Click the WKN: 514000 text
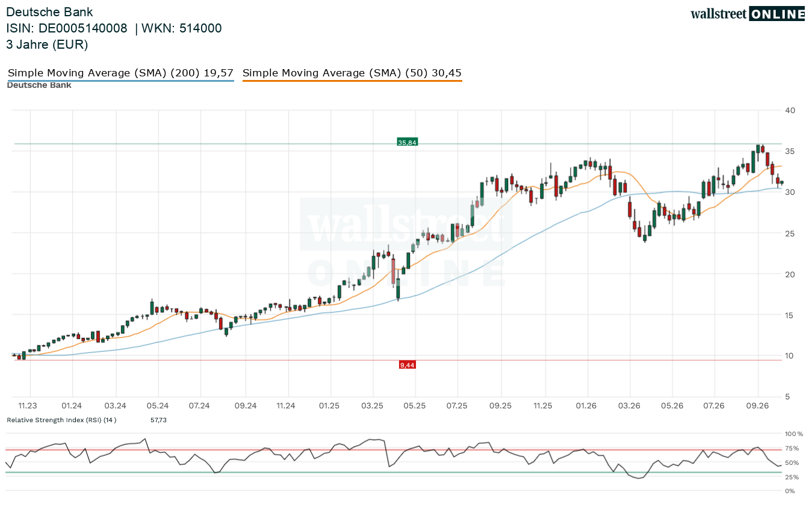The width and height of the screenshot is (812, 507). 182,28
